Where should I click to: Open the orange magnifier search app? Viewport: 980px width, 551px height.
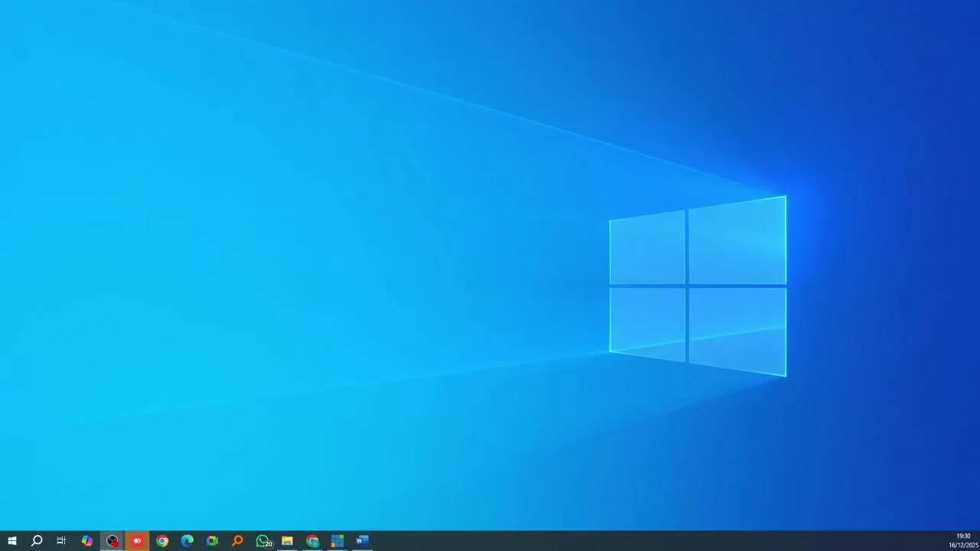237,541
